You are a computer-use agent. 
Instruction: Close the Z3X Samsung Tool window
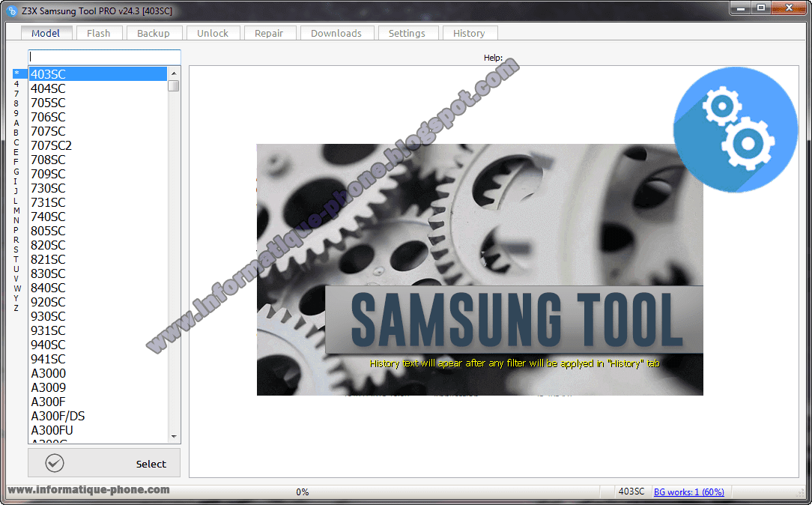789,7
